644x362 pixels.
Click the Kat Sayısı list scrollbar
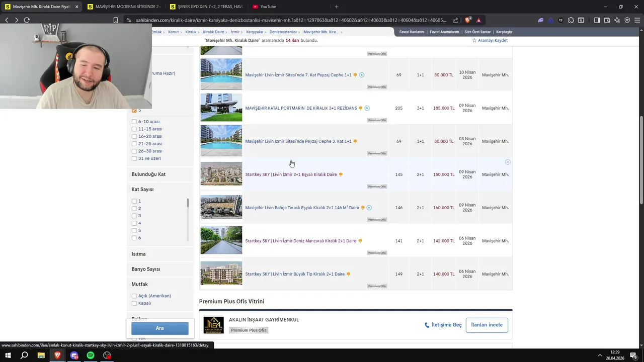(188, 203)
